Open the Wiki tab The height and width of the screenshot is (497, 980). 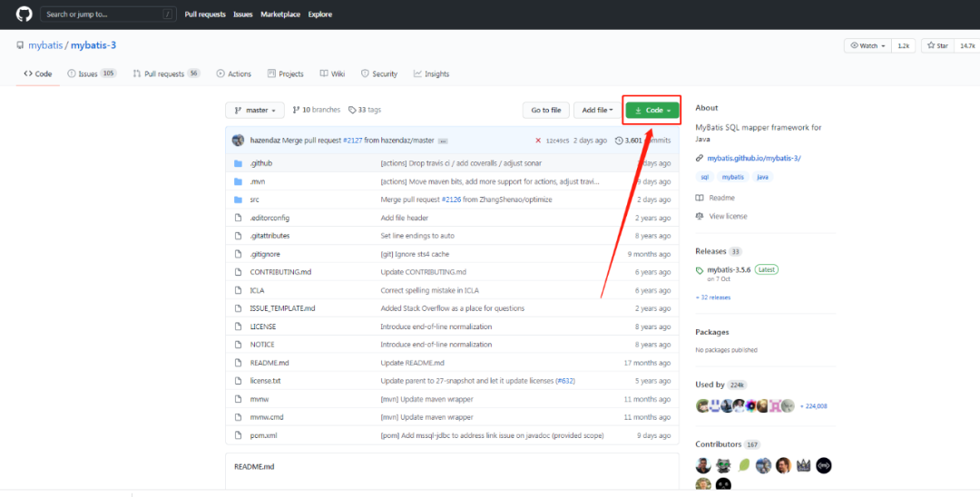click(332, 73)
